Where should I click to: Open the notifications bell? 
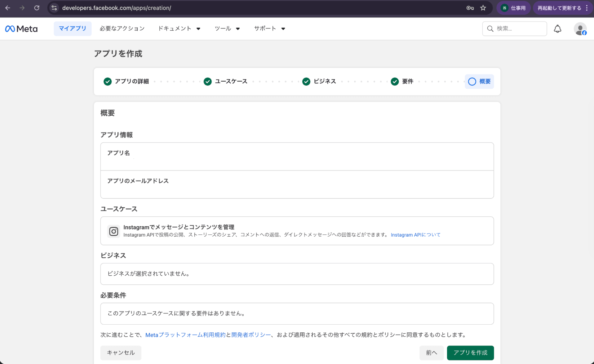click(557, 29)
